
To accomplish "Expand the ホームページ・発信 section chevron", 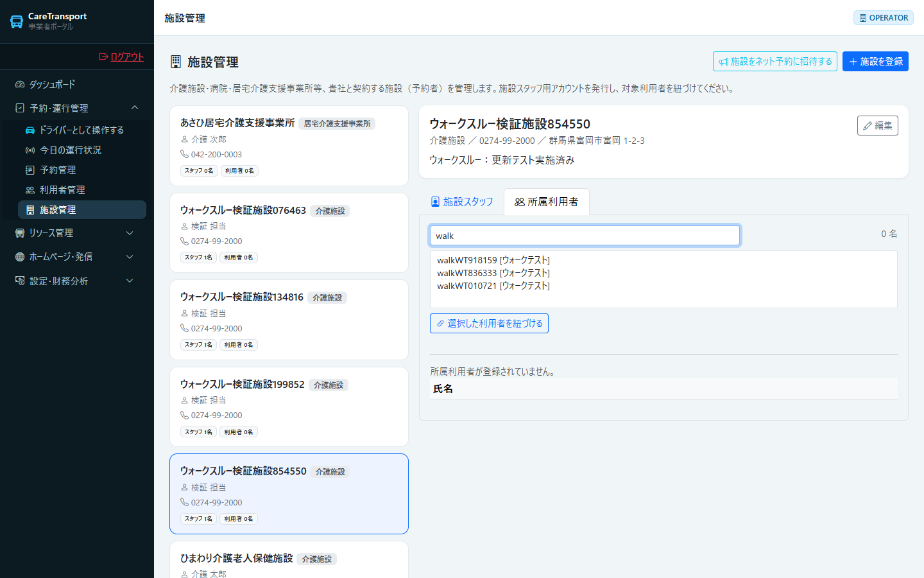I will (130, 257).
